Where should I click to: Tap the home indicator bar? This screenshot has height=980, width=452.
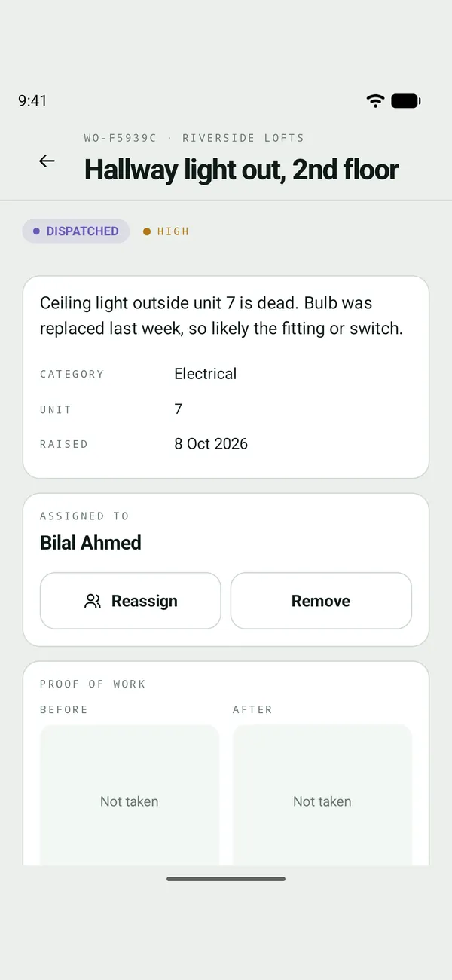coord(226,879)
